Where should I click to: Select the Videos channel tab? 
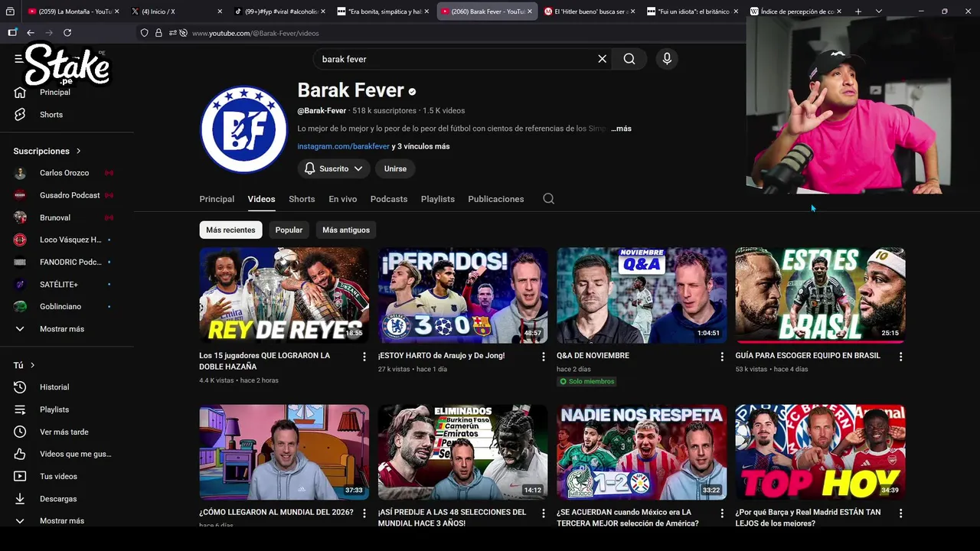[x=261, y=199]
